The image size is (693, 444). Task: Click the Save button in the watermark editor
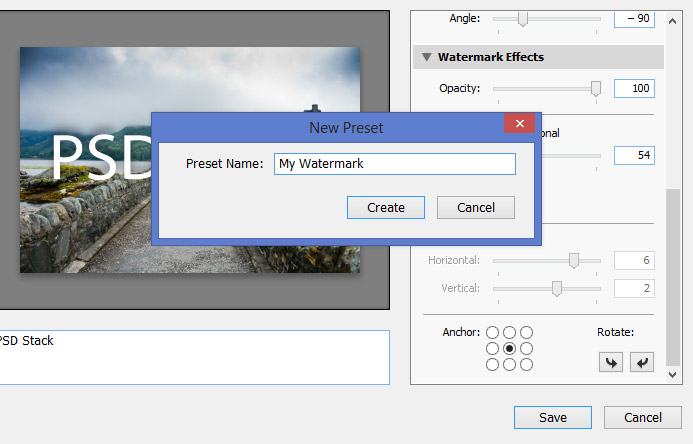coord(552,417)
